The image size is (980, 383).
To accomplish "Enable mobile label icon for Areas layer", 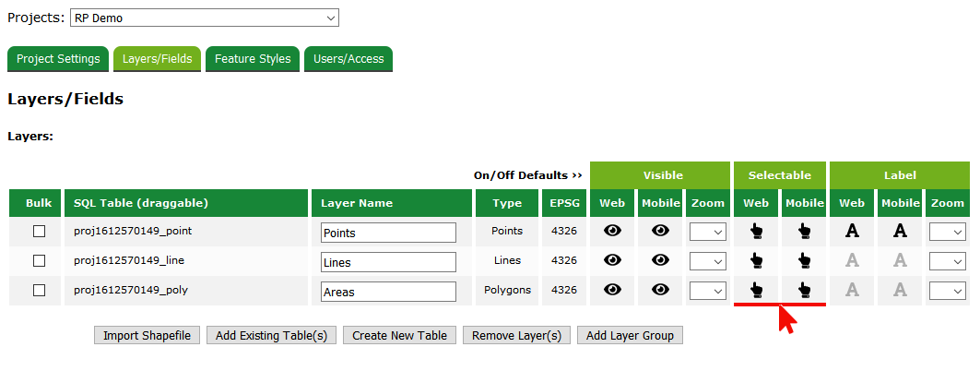I will (900, 291).
